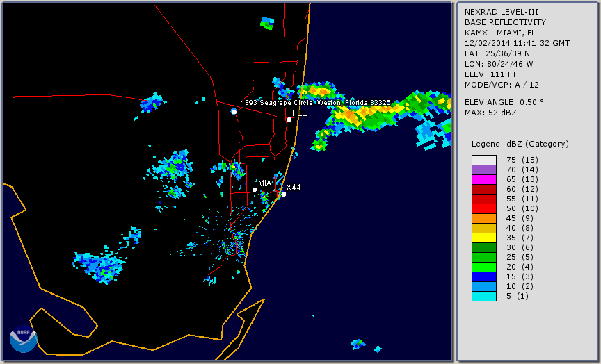This screenshot has width=601, height=364.
Task: Click the ELEV ANGLE: 0.50 text
Action: point(504,102)
